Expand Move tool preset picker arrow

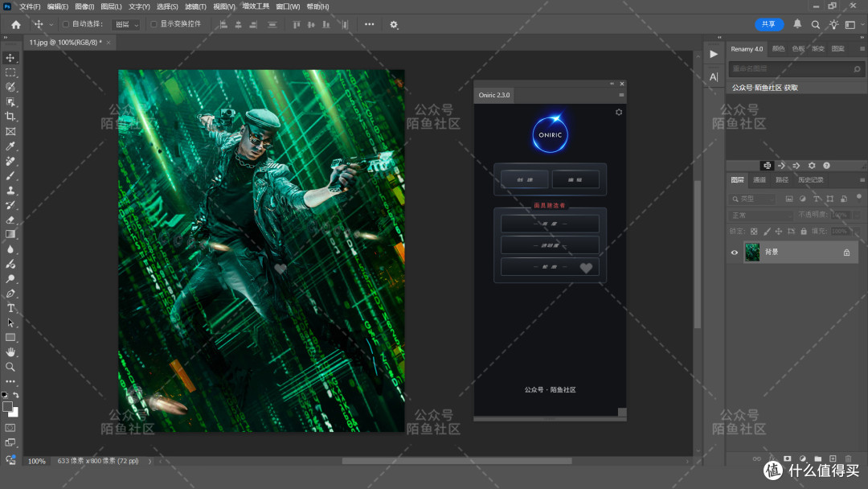(x=51, y=24)
